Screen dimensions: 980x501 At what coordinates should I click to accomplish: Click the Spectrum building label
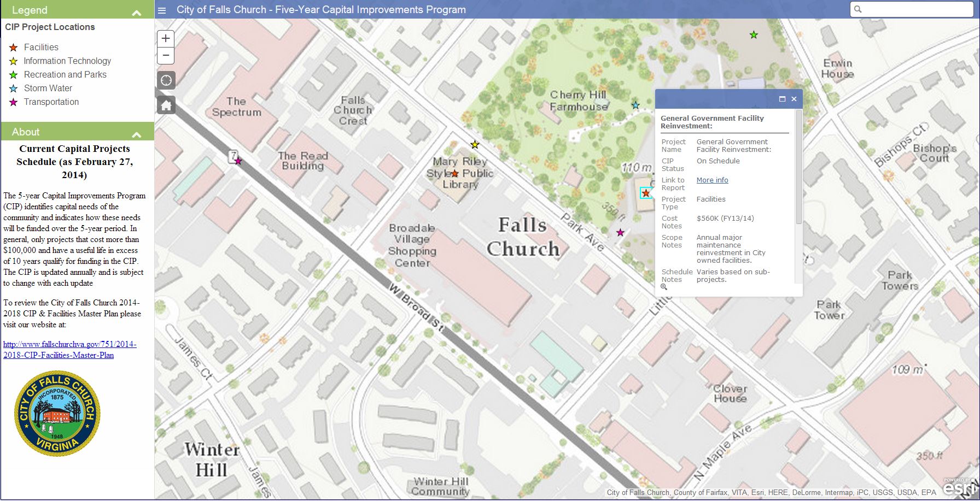tap(236, 107)
